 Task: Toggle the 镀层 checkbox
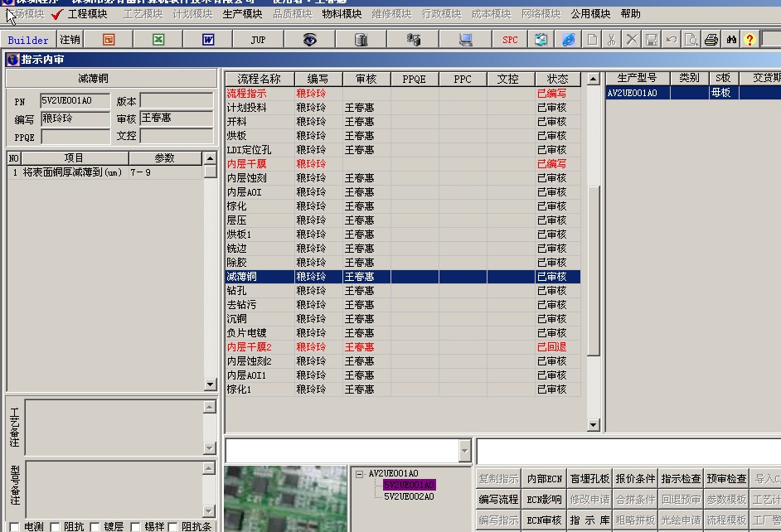(x=95, y=526)
